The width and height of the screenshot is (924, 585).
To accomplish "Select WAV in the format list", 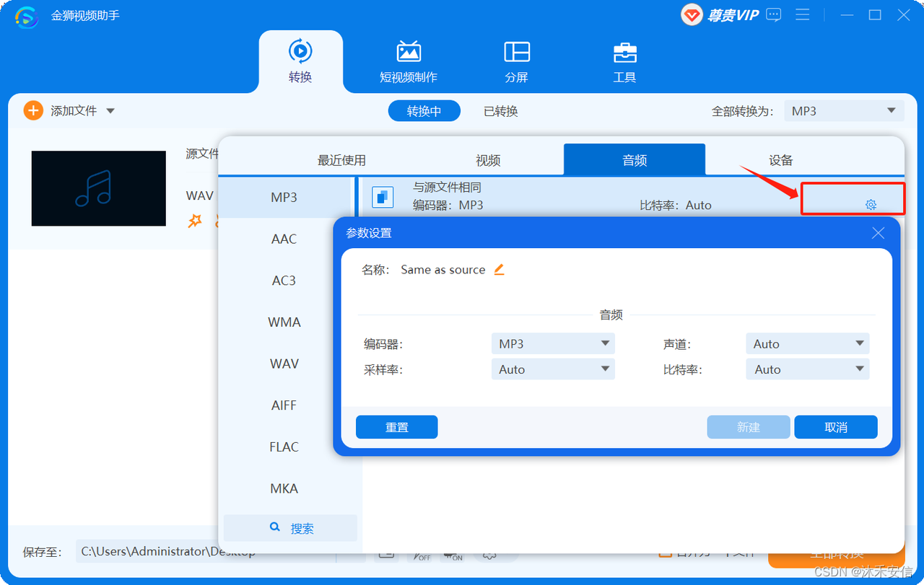I will (x=284, y=364).
